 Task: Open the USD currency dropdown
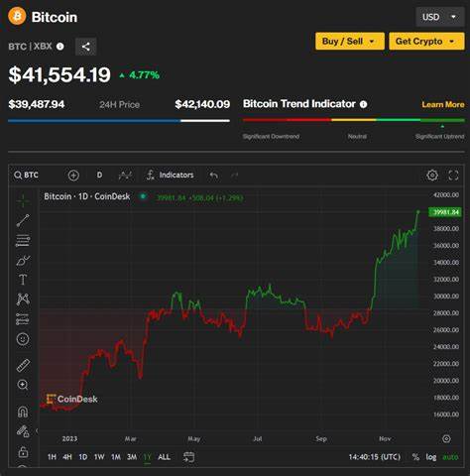click(440, 17)
